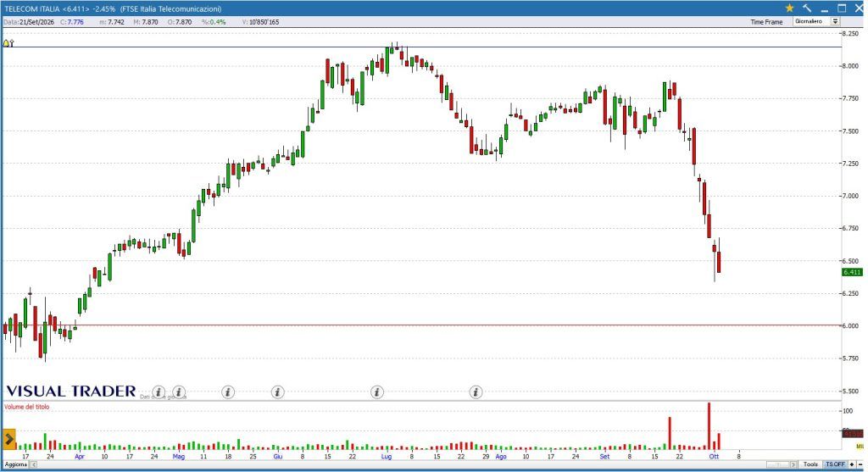The height and width of the screenshot is (472, 868).
Task: Click the 'Mag' month label on time axis
Action: point(178,457)
